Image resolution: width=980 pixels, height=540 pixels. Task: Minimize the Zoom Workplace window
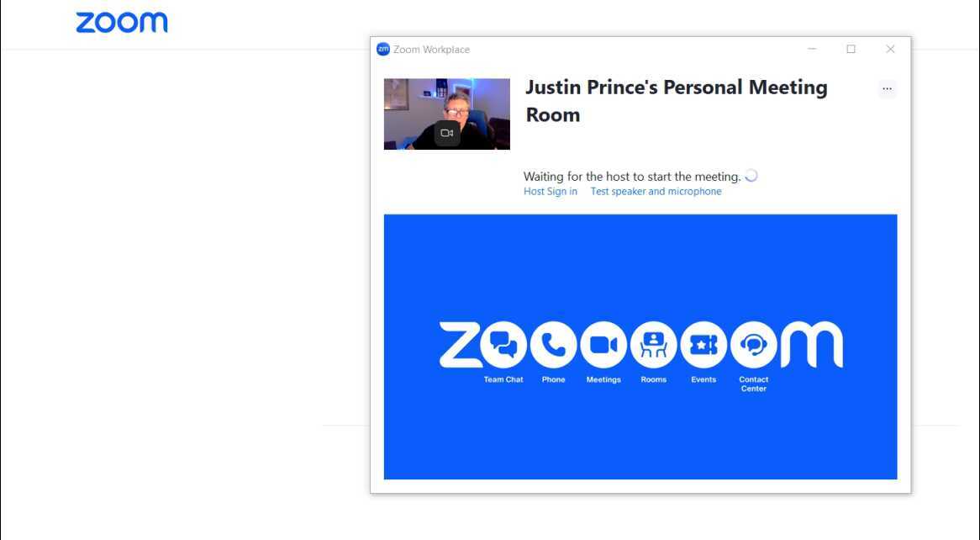(x=812, y=50)
